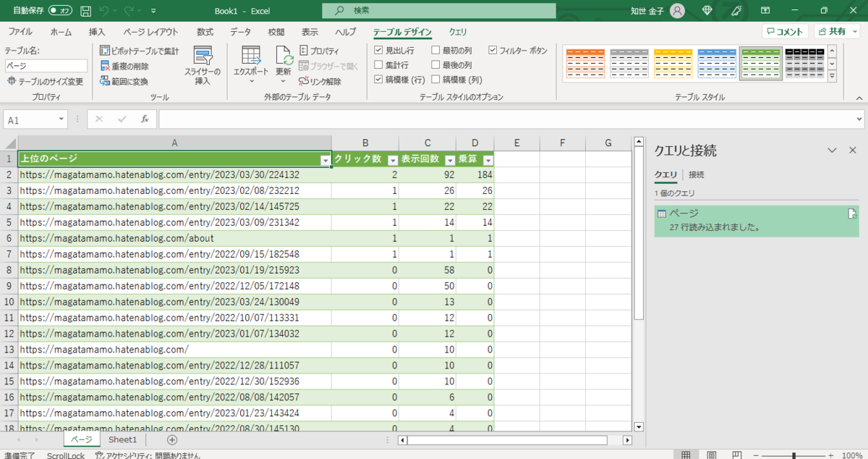Switch to Page Break Preview in status bar
The width and height of the screenshot is (868, 459).
tap(737, 455)
